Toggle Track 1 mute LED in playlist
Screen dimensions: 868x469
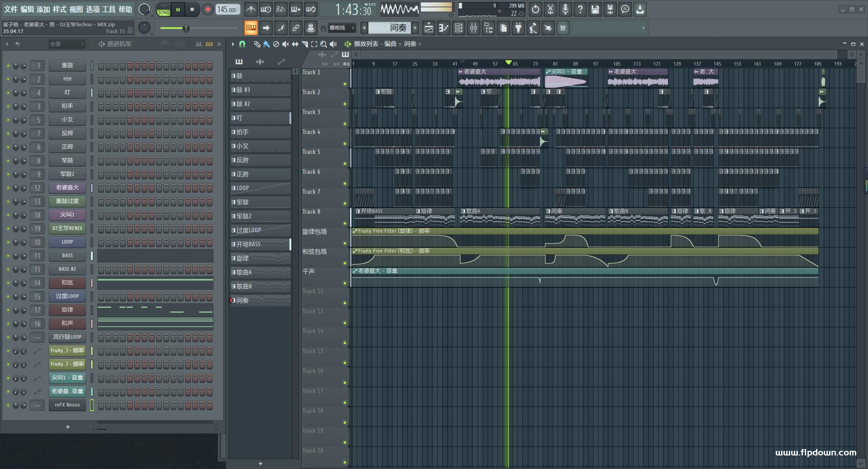pos(345,84)
